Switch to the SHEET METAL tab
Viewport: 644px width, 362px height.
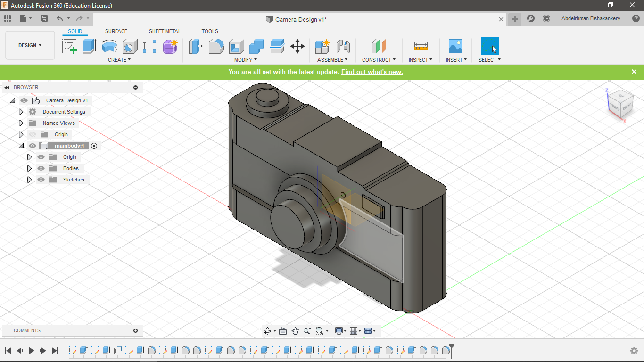pos(165,31)
